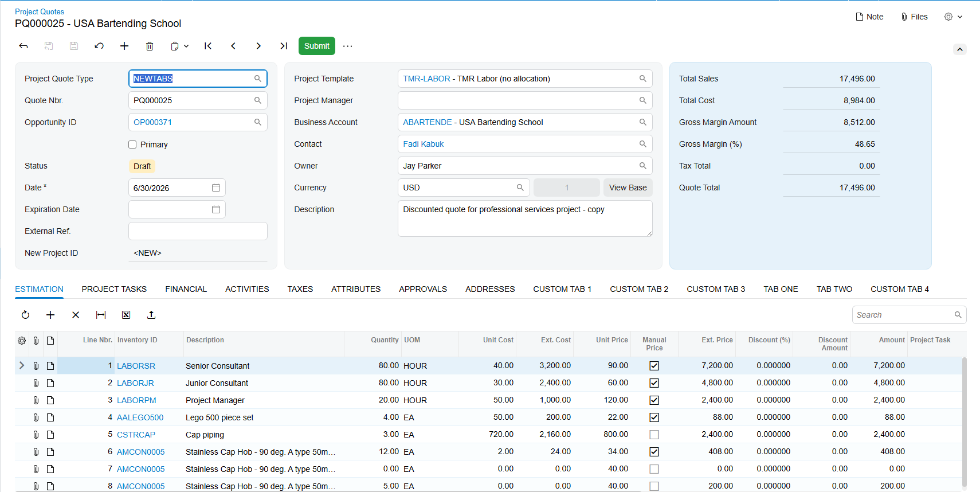Expand the row arrow for line 1
Viewport: 980px width, 492px height.
pos(22,365)
